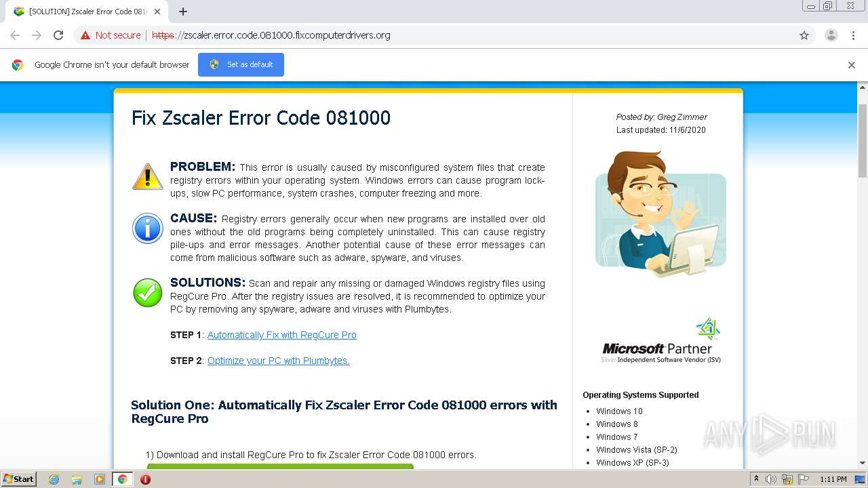Image resolution: width=868 pixels, height=488 pixels.
Task: Click the page's vertical scrollbar thumb
Action: click(x=863, y=141)
